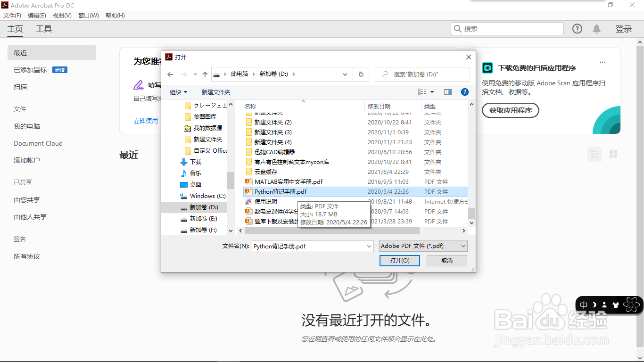Click the dialog's blue Help icon
644x362 pixels.
click(x=465, y=92)
